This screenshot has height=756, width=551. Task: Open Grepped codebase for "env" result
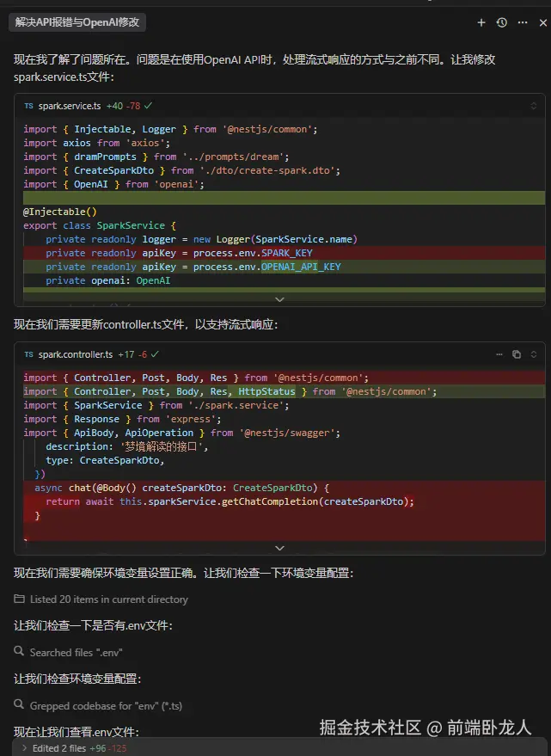(x=106, y=706)
